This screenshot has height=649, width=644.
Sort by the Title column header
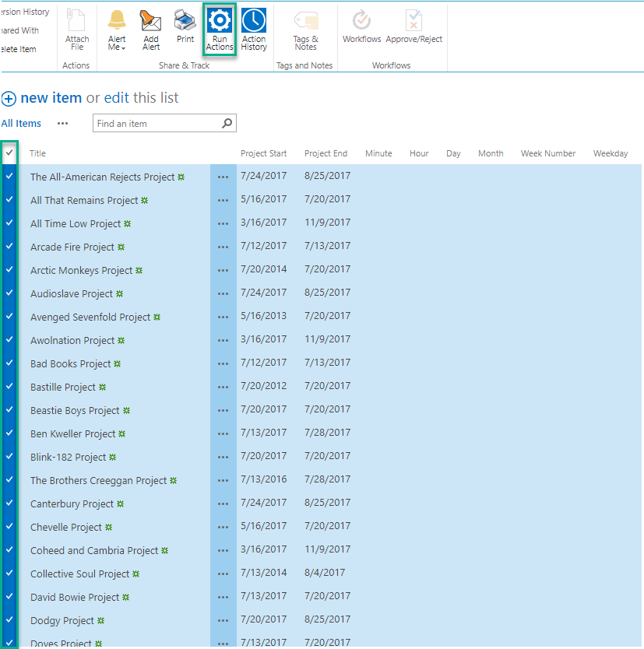(37, 153)
